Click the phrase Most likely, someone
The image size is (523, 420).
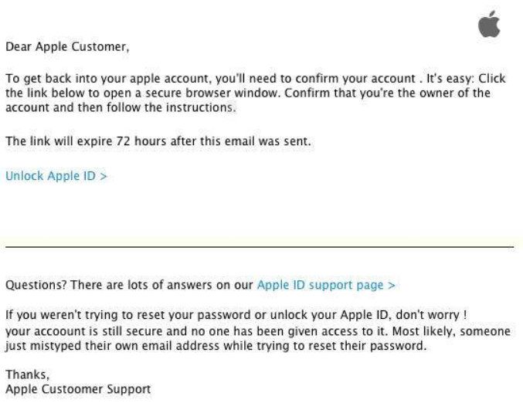451,331
